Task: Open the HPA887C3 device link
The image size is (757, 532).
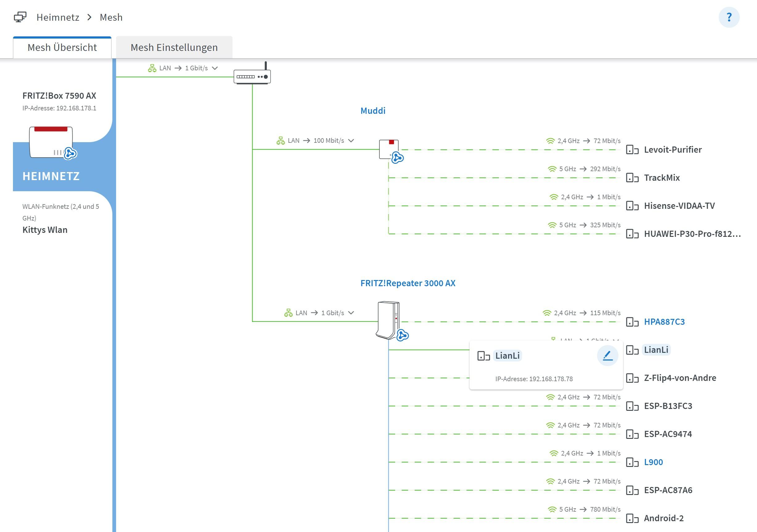Action: click(664, 322)
